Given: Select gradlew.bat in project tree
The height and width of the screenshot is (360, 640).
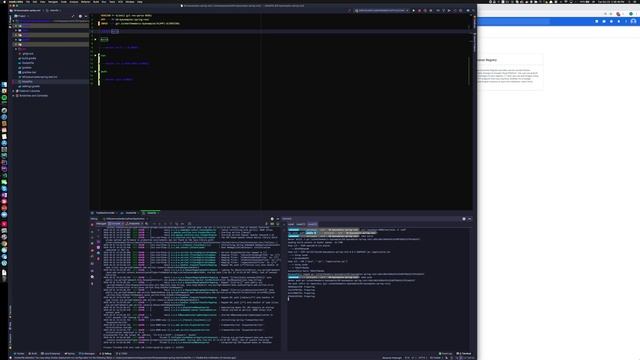Looking at the screenshot, I should (29, 72).
